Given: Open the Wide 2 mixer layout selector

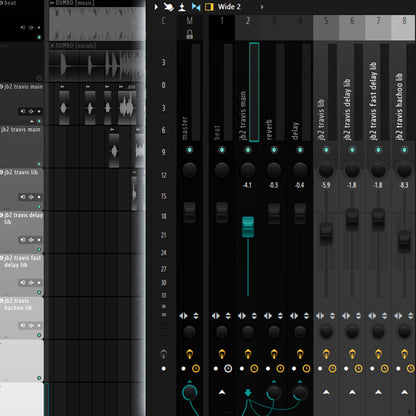Looking at the screenshot, I should pos(229,7).
